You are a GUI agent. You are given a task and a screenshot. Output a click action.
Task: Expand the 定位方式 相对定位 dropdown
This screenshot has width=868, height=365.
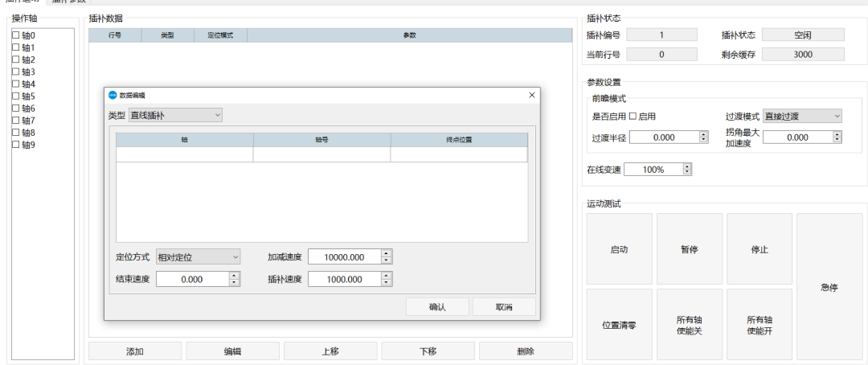tap(198, 257)
